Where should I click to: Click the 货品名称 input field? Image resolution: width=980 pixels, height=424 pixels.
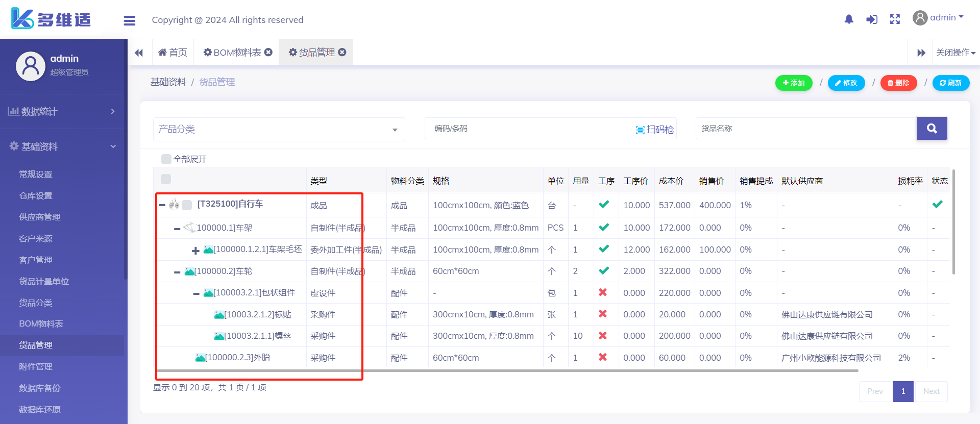point(805,129)
